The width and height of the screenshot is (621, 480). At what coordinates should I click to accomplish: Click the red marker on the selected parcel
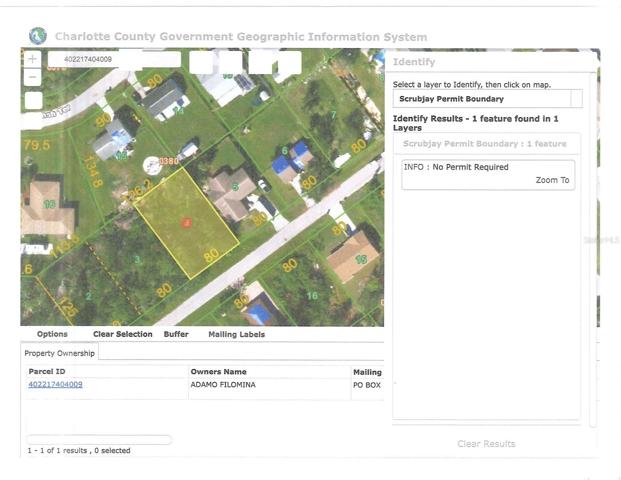(187, 223)
